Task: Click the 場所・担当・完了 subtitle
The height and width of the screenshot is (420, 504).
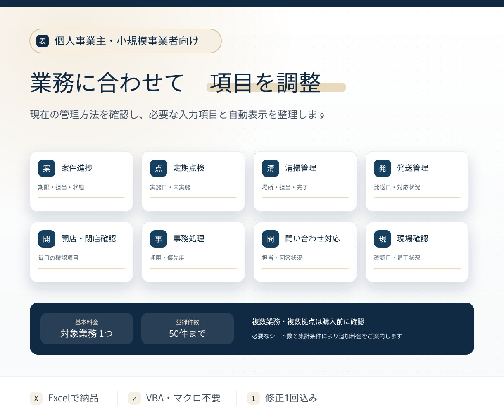Action: click(285, 187)
